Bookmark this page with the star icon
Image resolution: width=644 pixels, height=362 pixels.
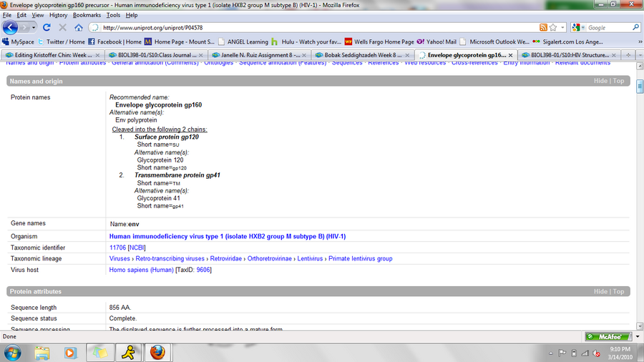pos(553,27)
